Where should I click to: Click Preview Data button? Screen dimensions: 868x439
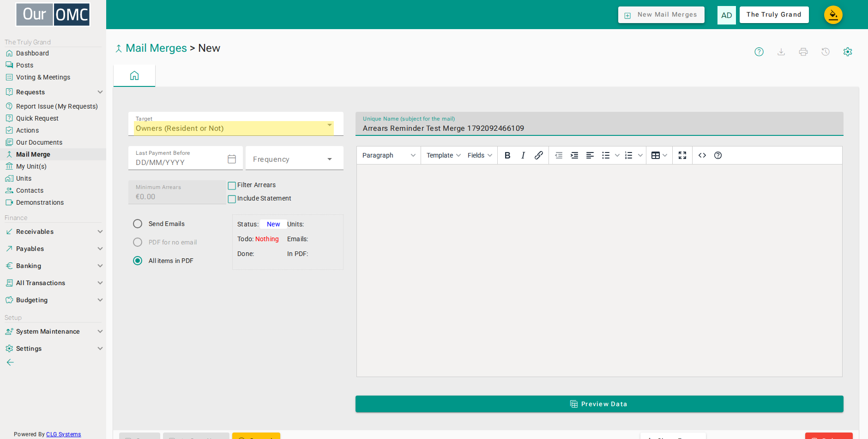tap(599, 404)
